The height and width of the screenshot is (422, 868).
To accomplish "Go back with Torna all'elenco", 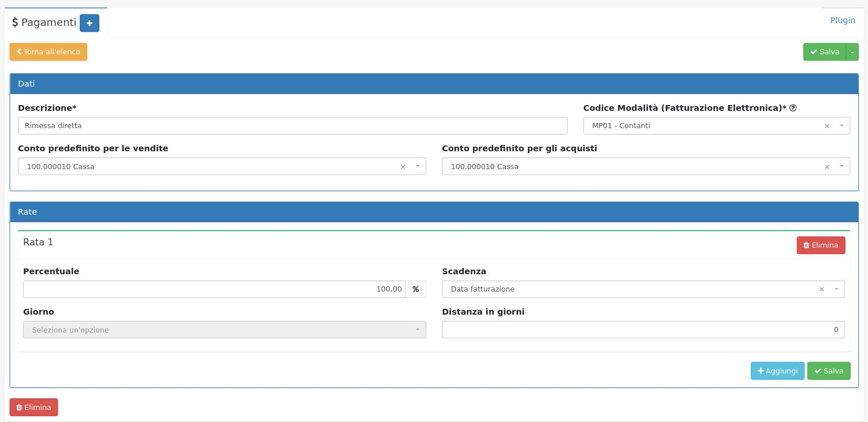I will 49,52.
